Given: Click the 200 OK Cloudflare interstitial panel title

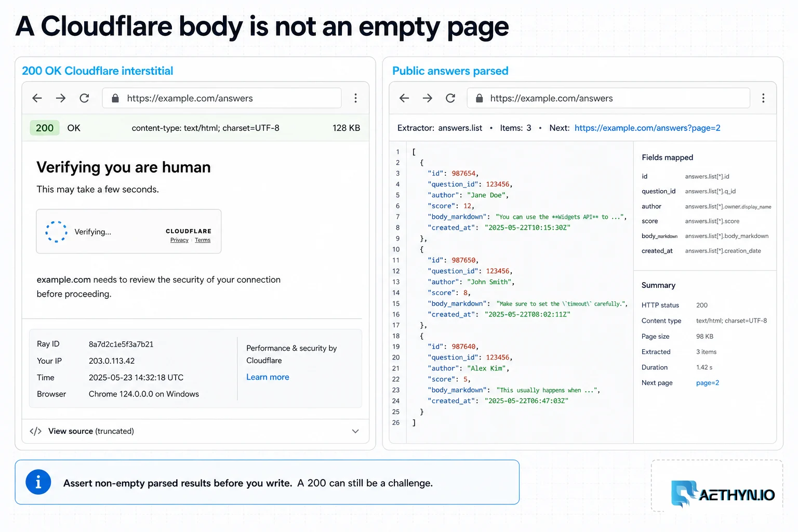Looking at the screenshot, I should pos(97,71).
